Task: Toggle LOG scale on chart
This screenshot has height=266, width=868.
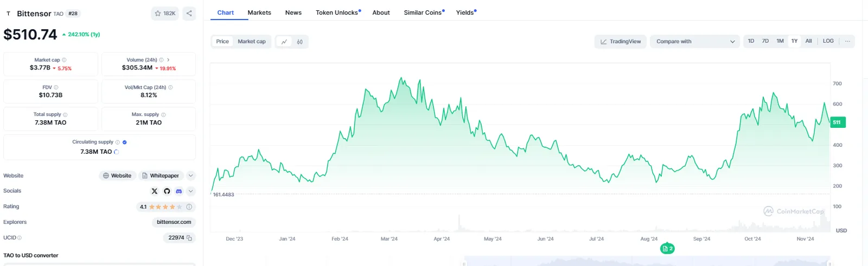Action: pos(828,41)
